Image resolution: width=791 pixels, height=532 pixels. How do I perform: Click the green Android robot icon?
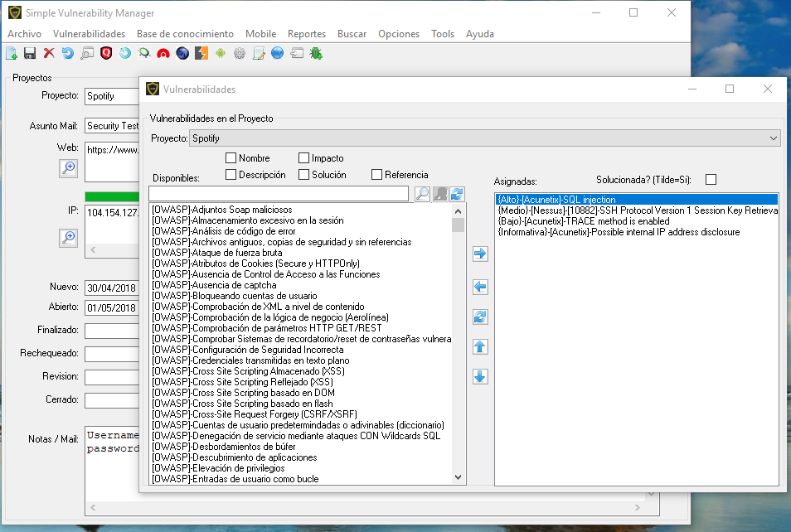click(221, 53)
